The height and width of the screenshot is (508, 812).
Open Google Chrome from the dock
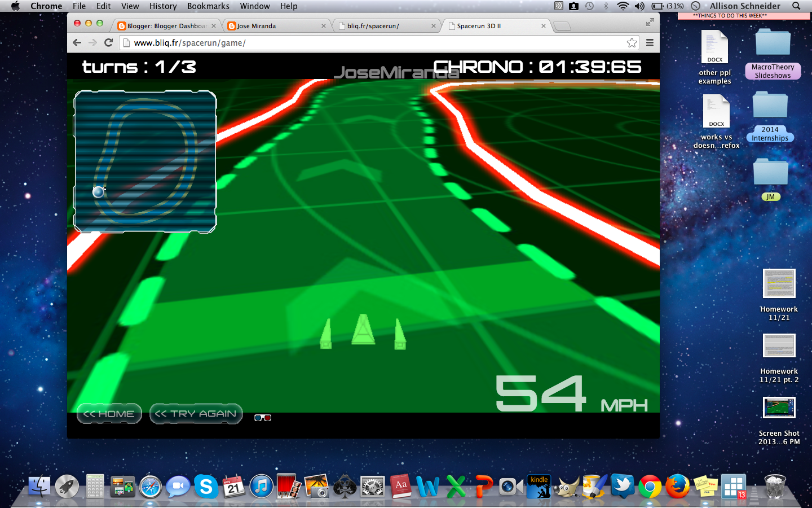pos(650,486)
